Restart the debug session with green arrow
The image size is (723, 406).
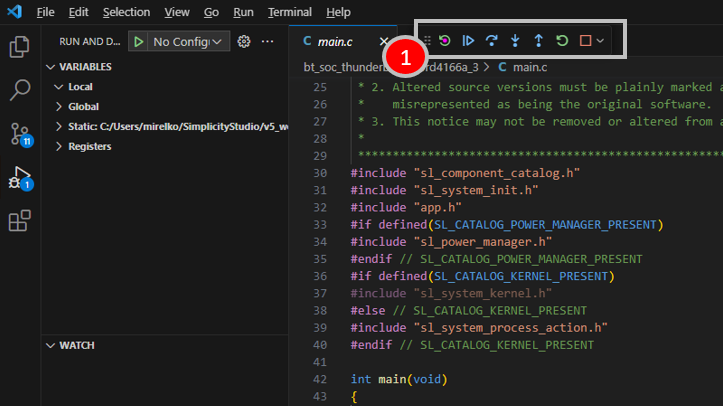click(x=562, y=41)
